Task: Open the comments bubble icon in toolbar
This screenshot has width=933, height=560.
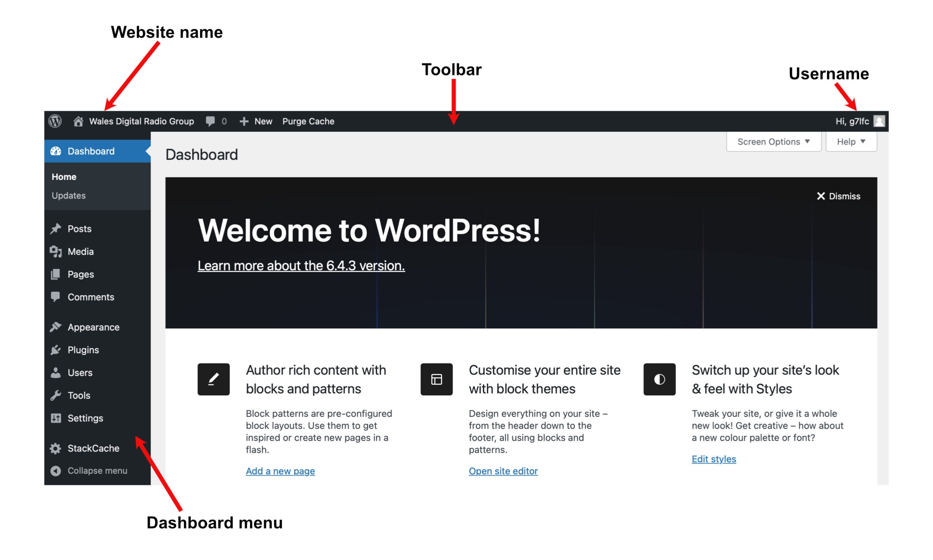Action: tap(210, 121)
